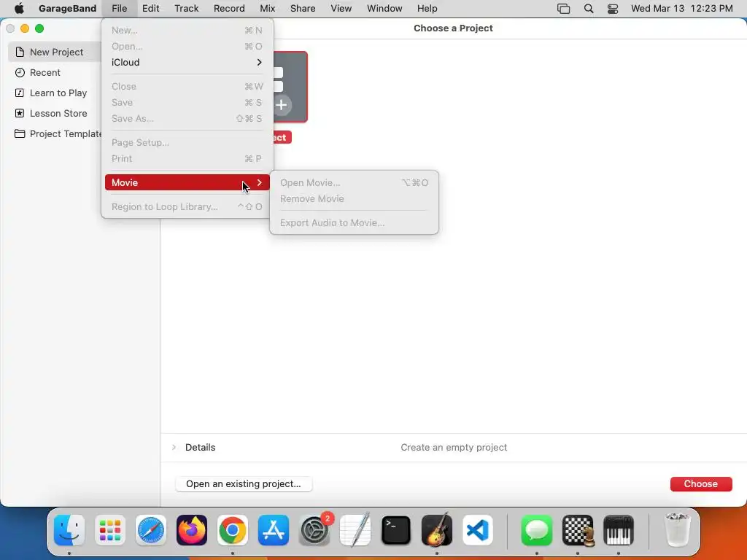Open the Edit menu

[150, 8]
